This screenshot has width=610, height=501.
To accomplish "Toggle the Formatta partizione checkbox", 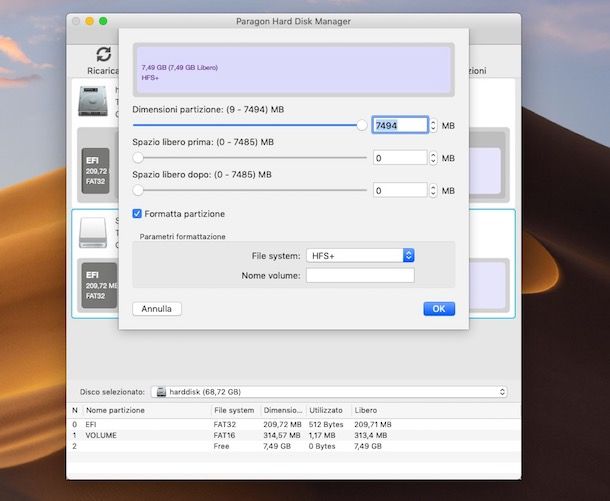I will 137,214.
